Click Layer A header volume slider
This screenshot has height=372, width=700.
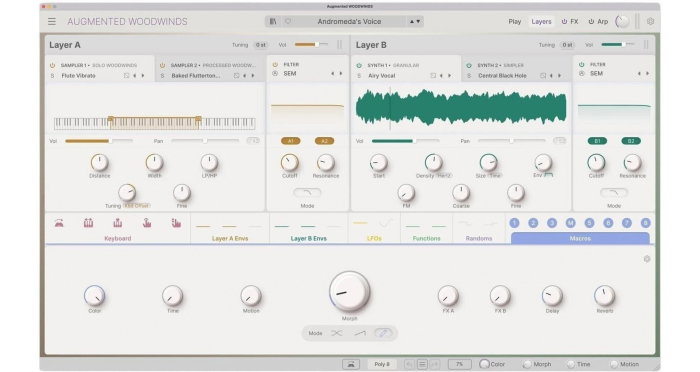(x=311, y=45)
